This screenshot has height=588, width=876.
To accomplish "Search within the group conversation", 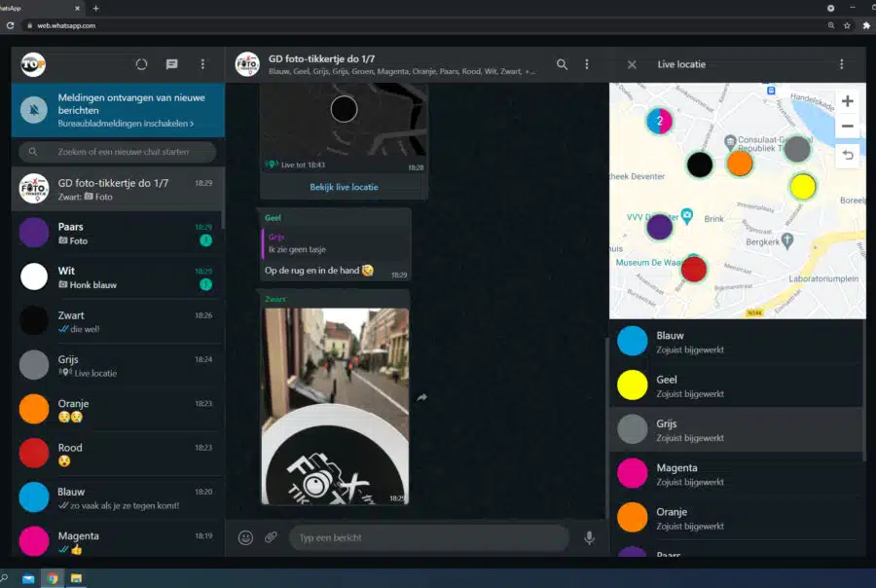I will [x=562, y=64].
